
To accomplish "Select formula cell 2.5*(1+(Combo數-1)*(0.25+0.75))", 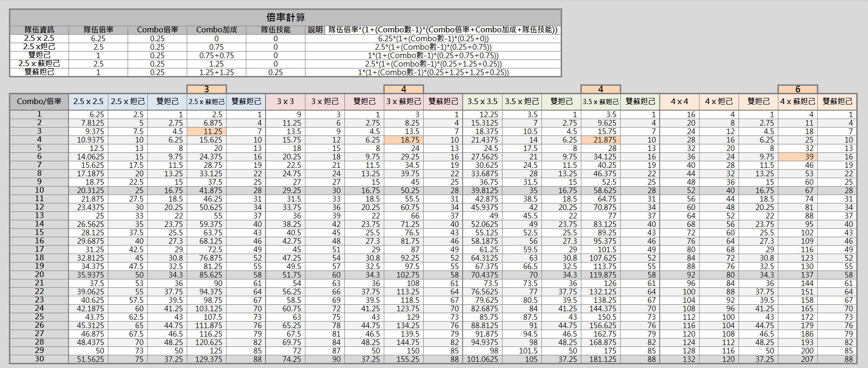I will pyautogui.click(x=433, y=47).
